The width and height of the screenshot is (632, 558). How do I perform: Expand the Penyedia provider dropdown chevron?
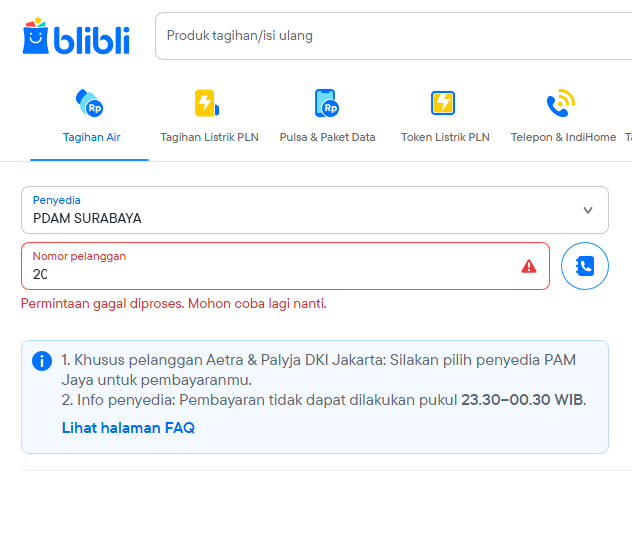(x=588, y=210)
